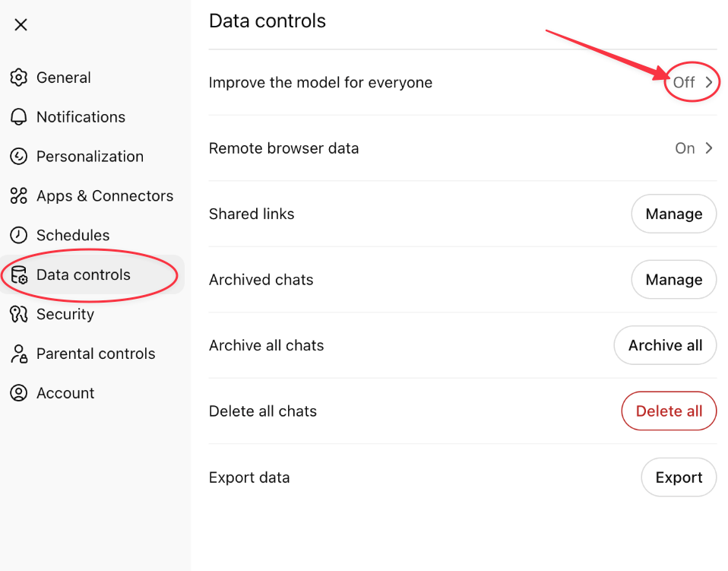Screen dimensions: 728x571
Task: Expand the Improve the model Off chevron
Action: coord(709,83)
